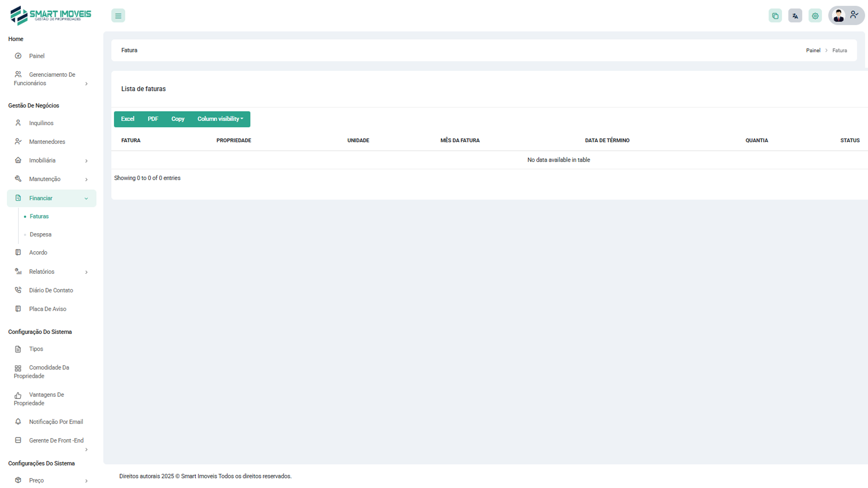Screen dimensions: 868x488
Task: Open the Column visibility dropdown
Action: [x=220, y=119]
